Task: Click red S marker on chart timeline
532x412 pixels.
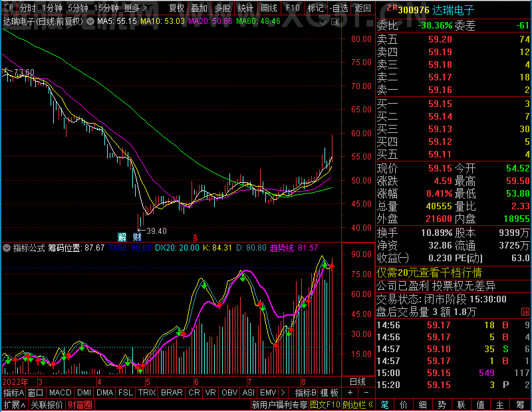Action: pos(195,238)
